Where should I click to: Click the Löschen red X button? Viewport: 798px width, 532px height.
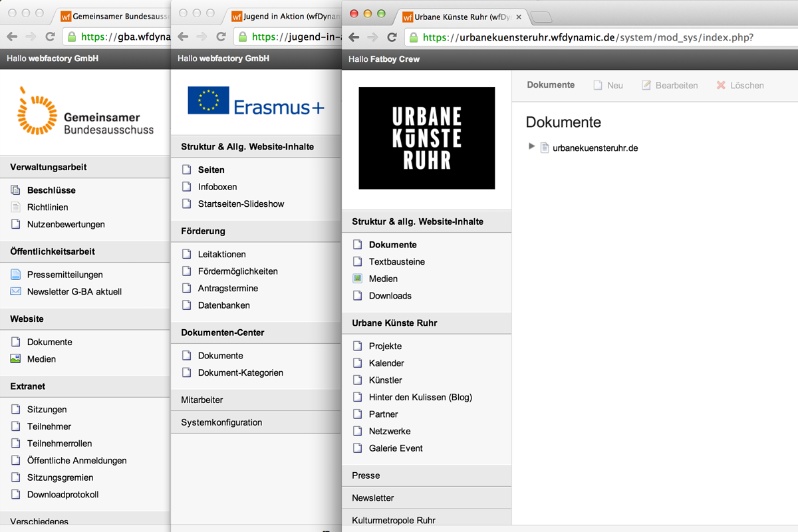pos(739,85)
